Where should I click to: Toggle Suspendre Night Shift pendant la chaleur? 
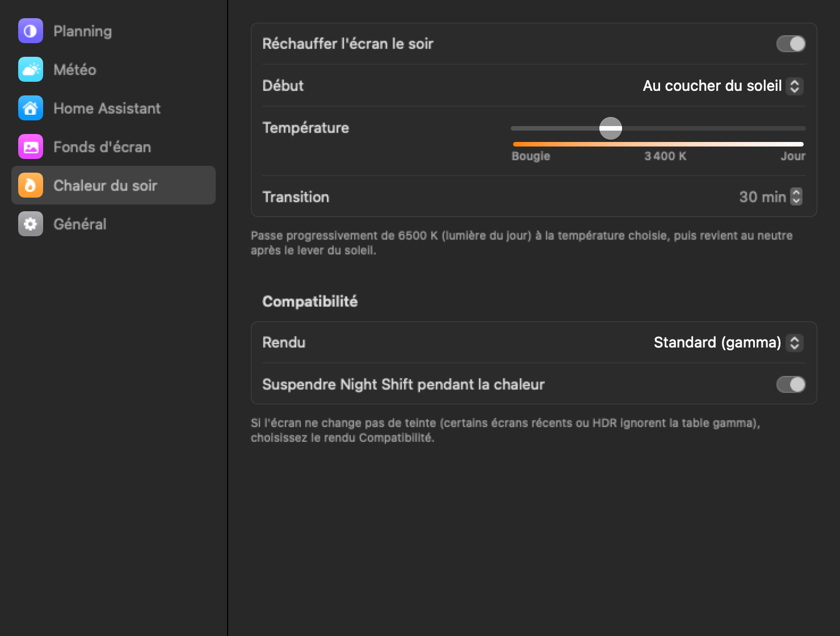pyautogui.click(x=791, y=384)
